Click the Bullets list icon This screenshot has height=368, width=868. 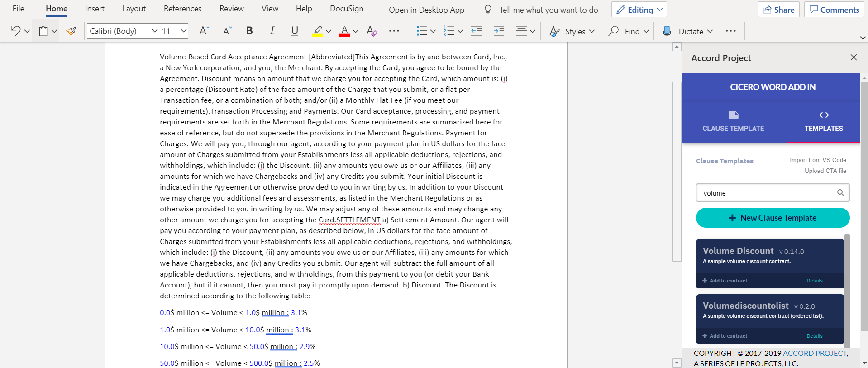(x=422, y=31)
